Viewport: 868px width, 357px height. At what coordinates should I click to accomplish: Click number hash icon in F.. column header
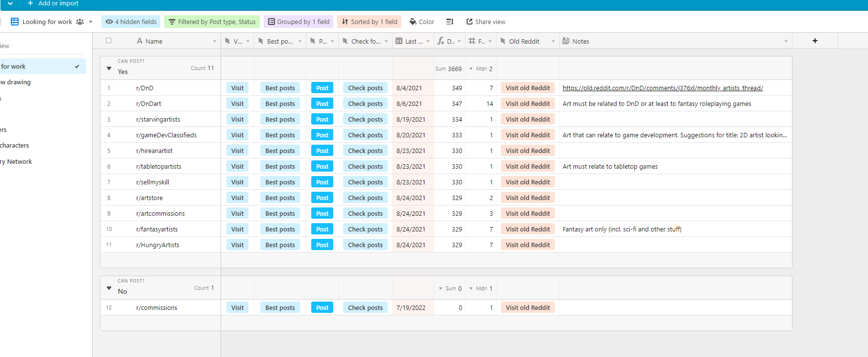coord(472,41)
